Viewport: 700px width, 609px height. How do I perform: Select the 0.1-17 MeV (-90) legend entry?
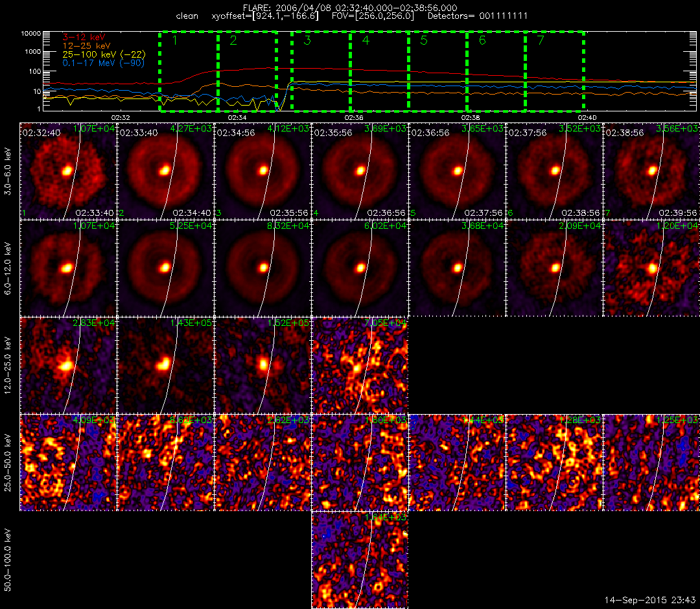pos(104,63)
